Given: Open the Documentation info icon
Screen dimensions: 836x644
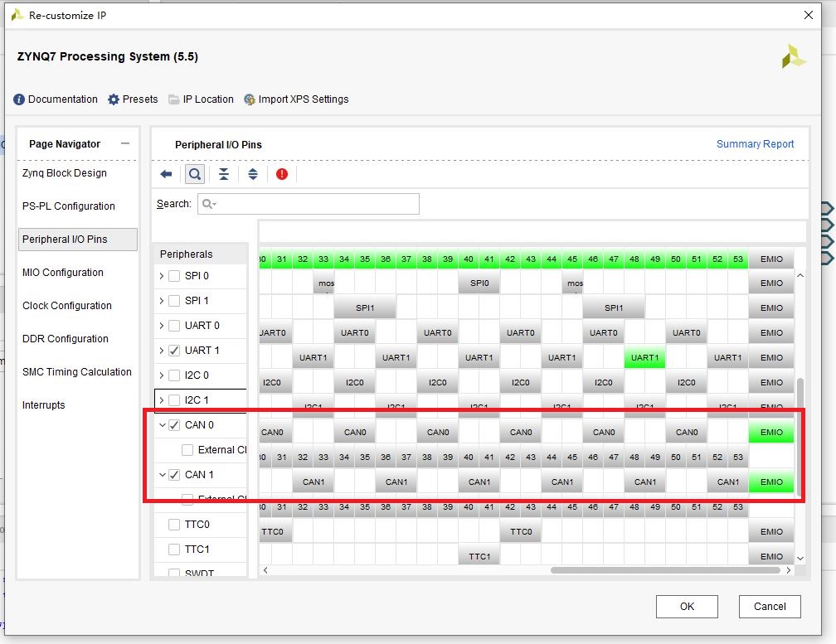Looking at the screenshot, I should click(x=18, y=99).
